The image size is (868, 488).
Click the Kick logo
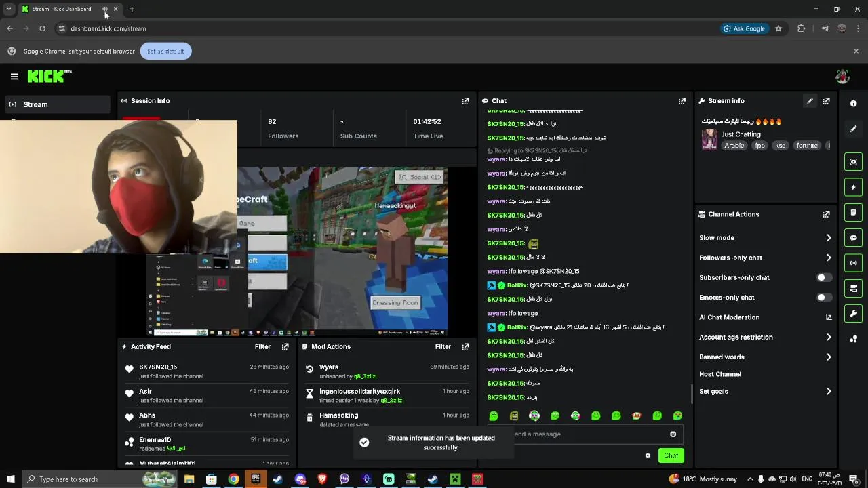point(50,77)
